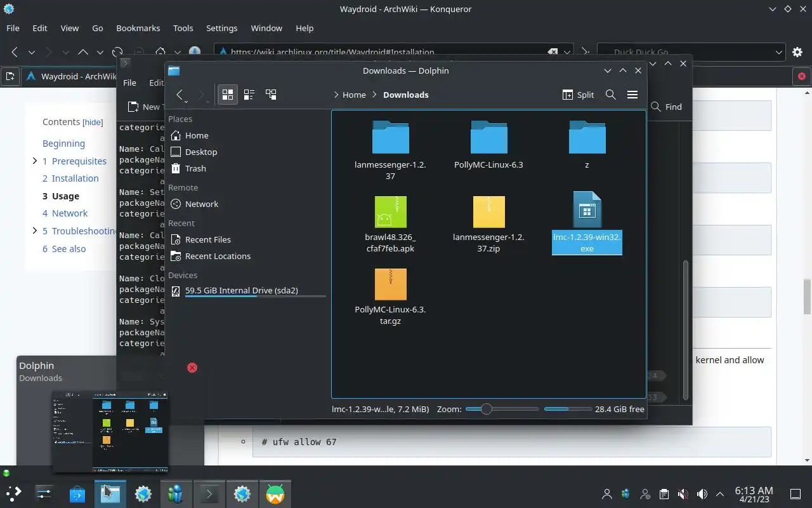The width and height of the screenshot is (812, 508).
Task: Select the lmc-1.2.39-win32.exe file
Action: tap(587, 223)
